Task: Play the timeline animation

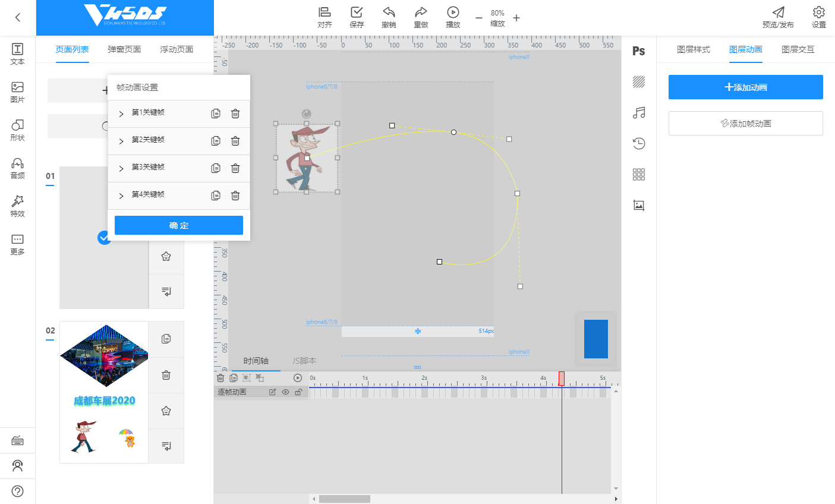Action: click(x=298, y=378)
